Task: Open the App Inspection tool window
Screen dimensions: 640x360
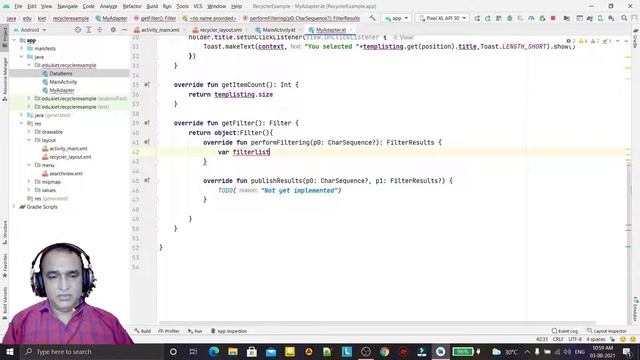Action: (x=229, y=331)
